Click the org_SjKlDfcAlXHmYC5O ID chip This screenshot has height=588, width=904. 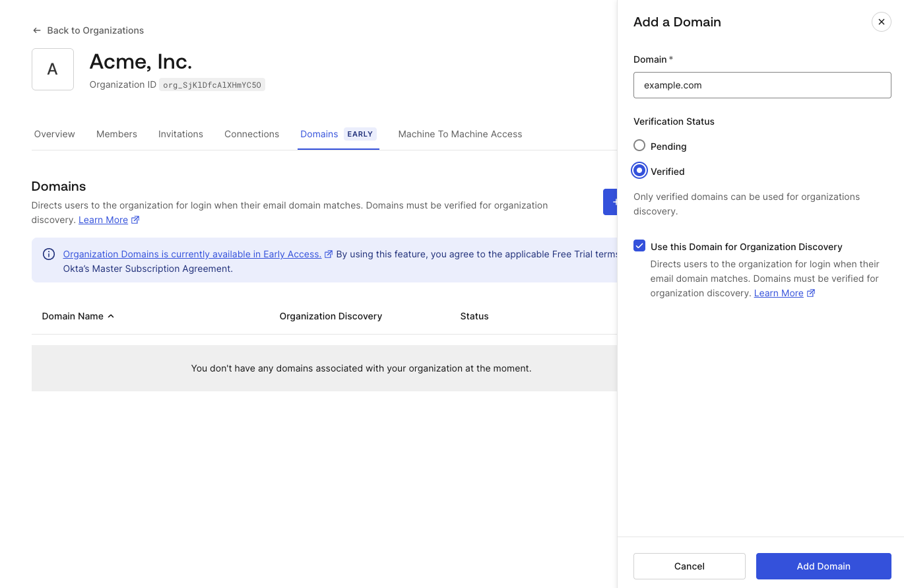[x=211, y=84]
